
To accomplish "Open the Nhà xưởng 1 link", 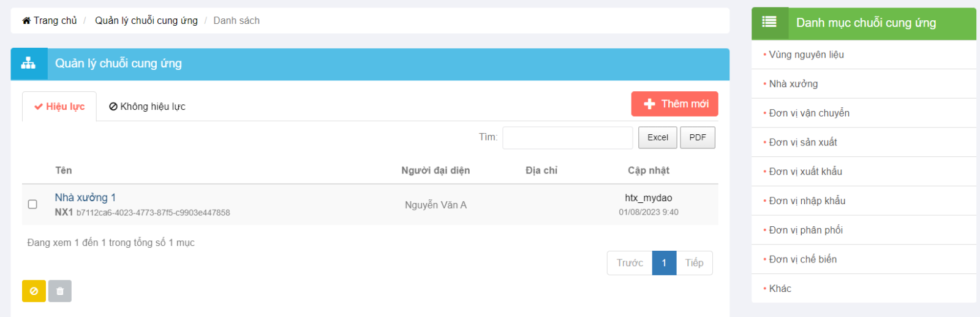I will click(85, 197).
